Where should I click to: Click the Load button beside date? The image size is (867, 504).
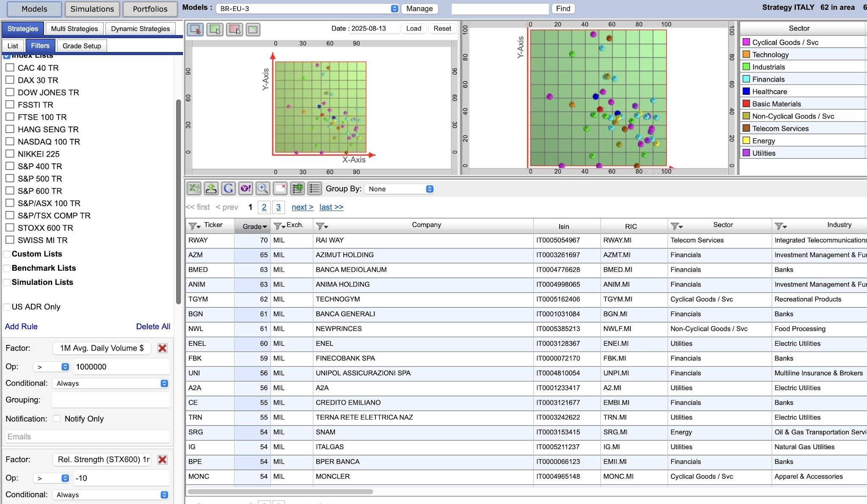tap(413, 28)
